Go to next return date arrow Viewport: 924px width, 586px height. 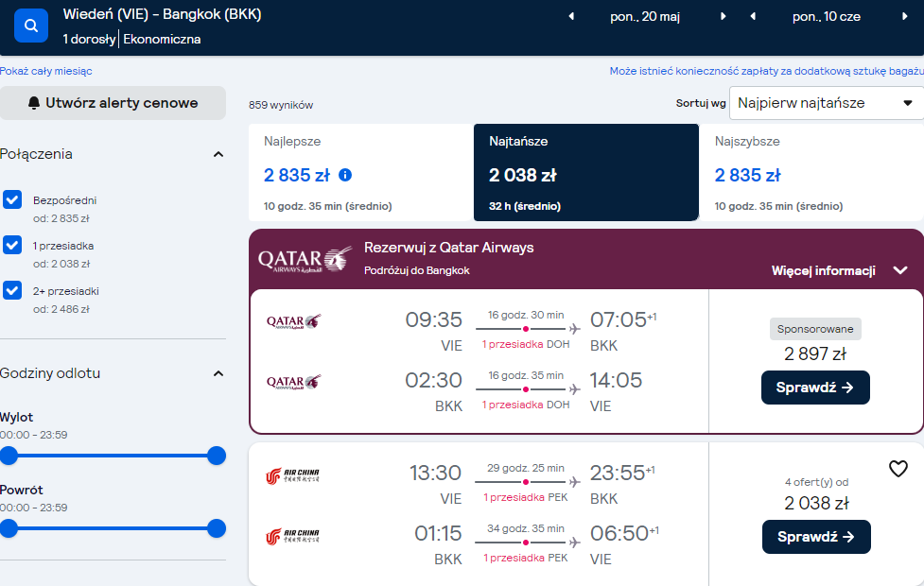point(904,16)
